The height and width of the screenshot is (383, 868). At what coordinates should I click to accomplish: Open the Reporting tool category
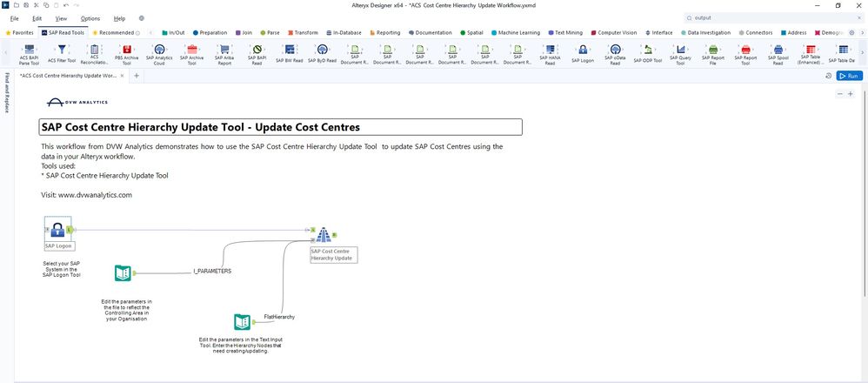coord(384,33)
